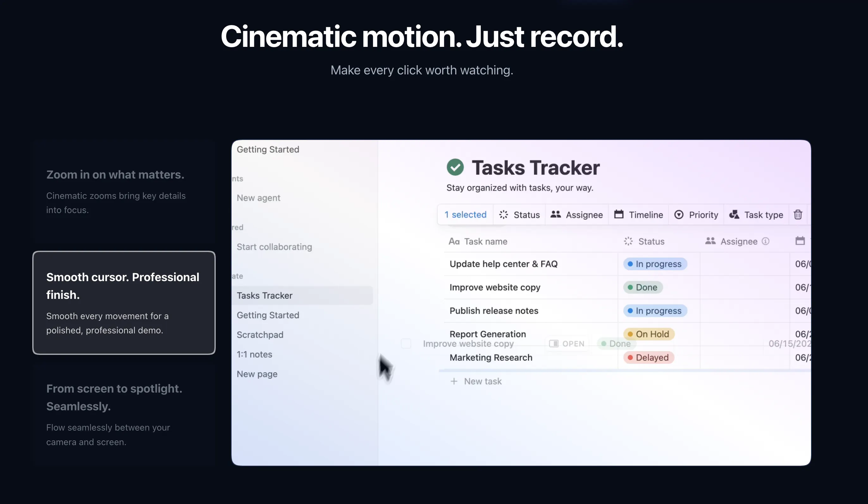868x504 pixels.
Task: Select 'From screen to spotlight. Seamlessly.' feature
Action: (124, 415)
